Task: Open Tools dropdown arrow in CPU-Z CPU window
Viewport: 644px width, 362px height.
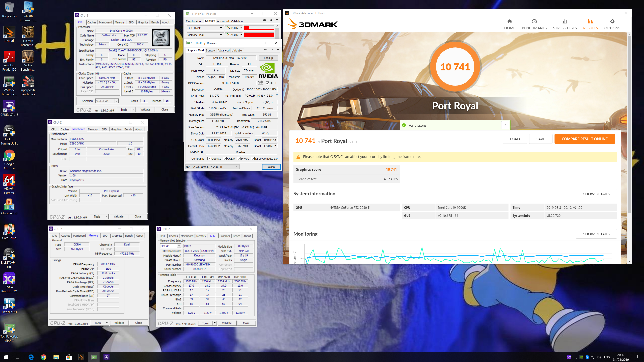Action: 133,109
